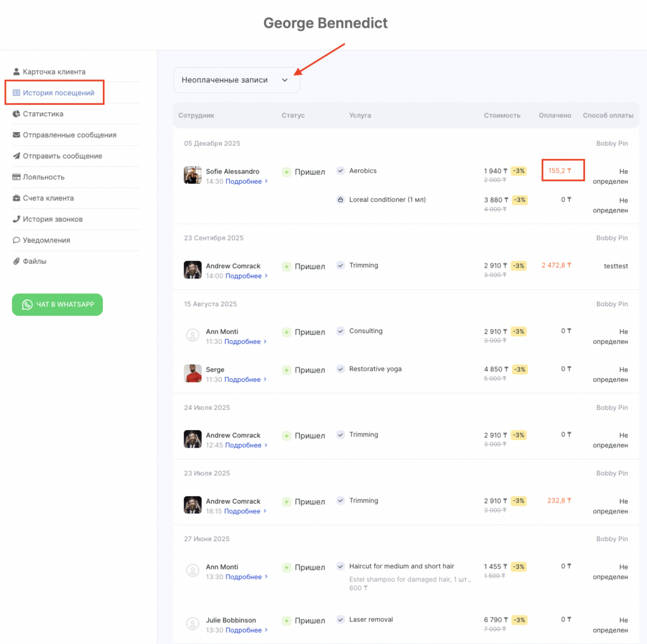
Task: Click the paperclip icon for Файлы
Action: click(x=16, y=261)
